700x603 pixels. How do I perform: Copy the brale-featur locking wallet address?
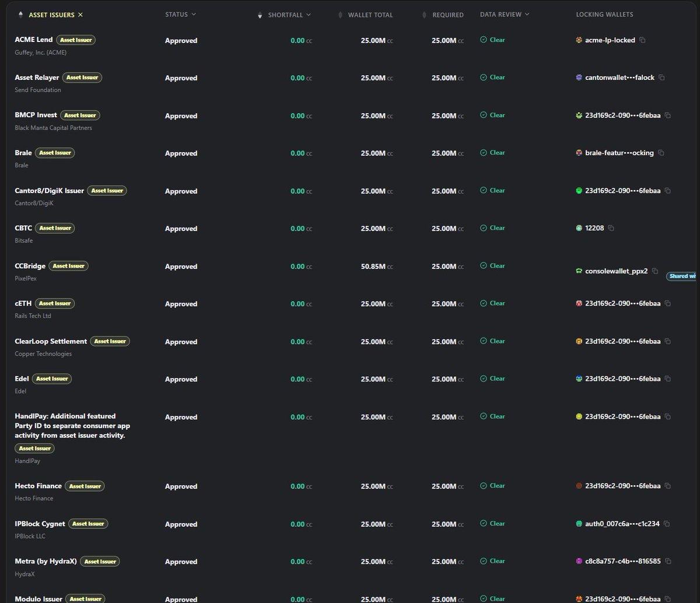(661, 153)
